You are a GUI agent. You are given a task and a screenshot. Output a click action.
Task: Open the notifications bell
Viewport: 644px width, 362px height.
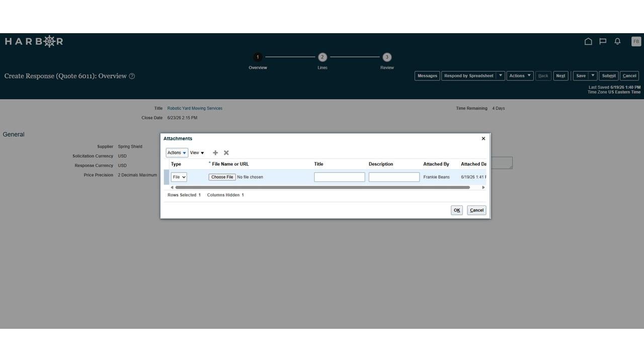[617, 41]
